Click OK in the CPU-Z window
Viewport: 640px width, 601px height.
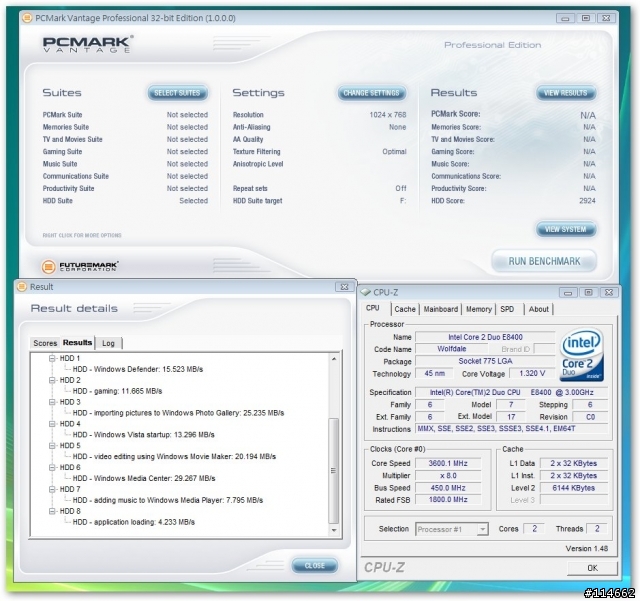(x=592, y=568)
